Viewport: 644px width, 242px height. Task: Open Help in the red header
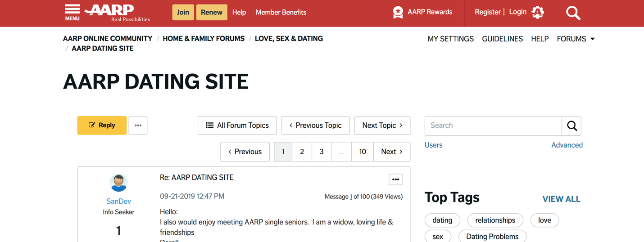[x=239, y=12]
